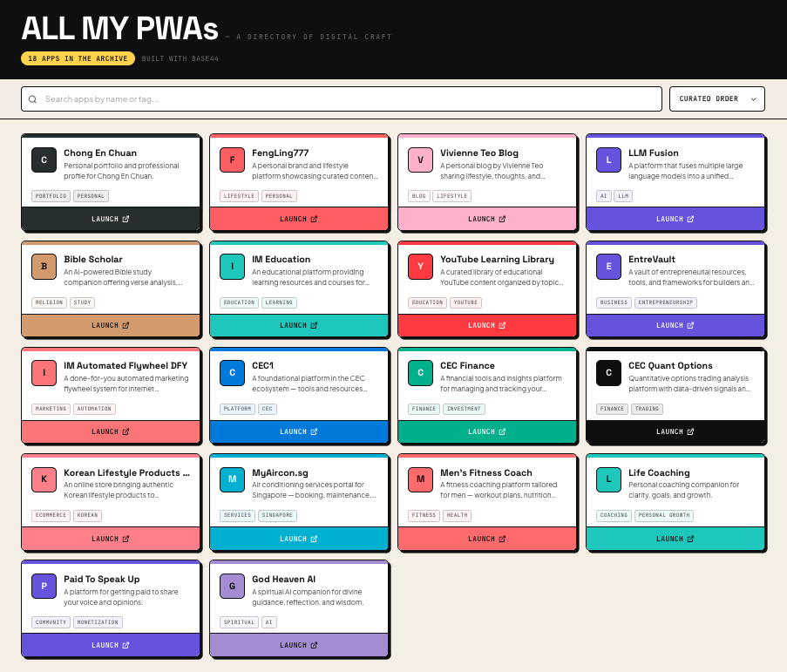
Task: Click the SPIRITUAL tag
Action: coord(239,621)
